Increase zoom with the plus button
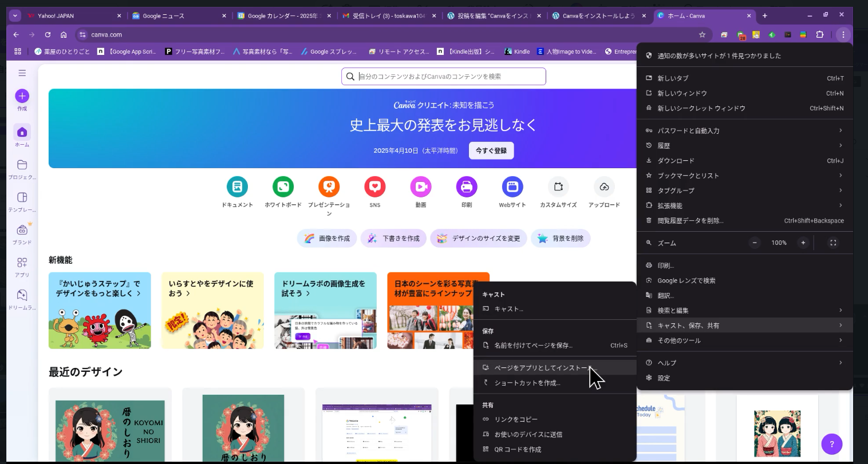The height and width of the screenshot is (464, 868). (803, 243)
